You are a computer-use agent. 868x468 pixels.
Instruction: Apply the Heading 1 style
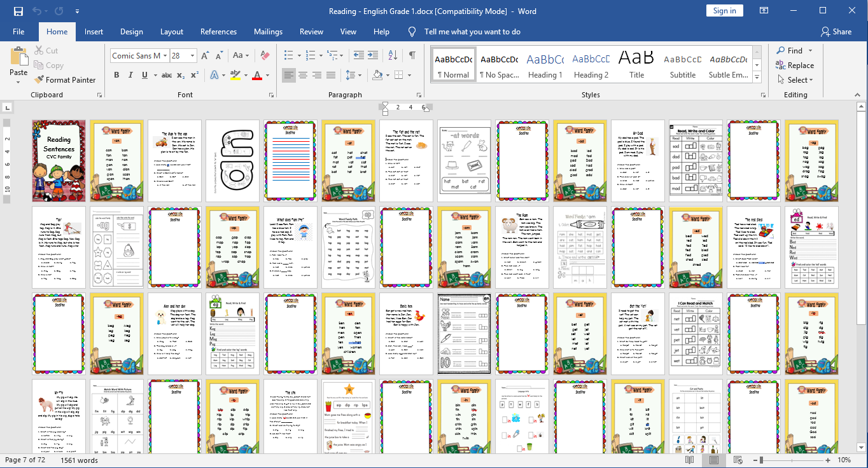(545, 64)
